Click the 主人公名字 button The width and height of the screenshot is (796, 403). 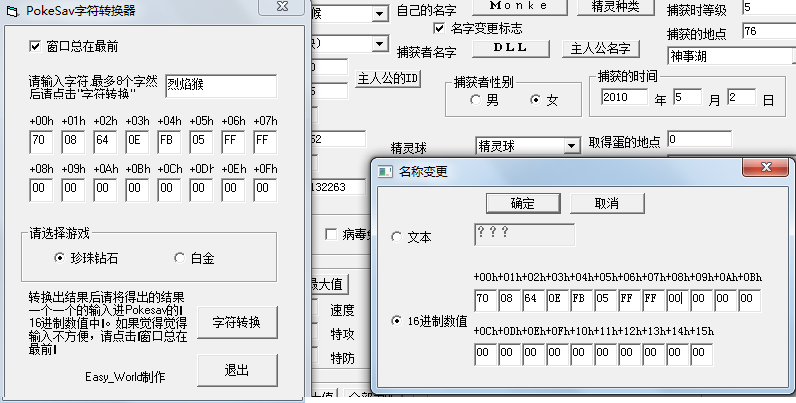(601, 49)
